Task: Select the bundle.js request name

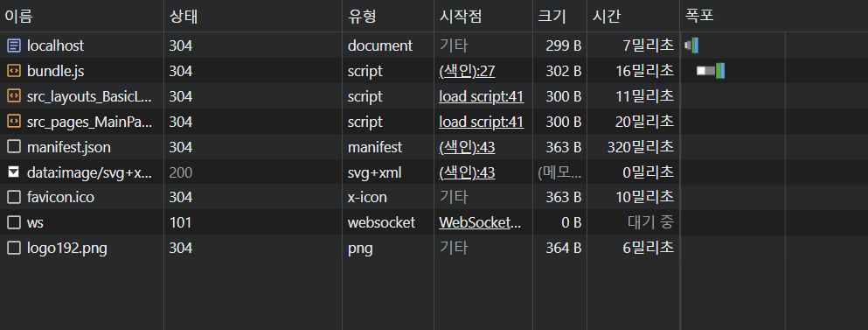Action: tap(55, 71)
